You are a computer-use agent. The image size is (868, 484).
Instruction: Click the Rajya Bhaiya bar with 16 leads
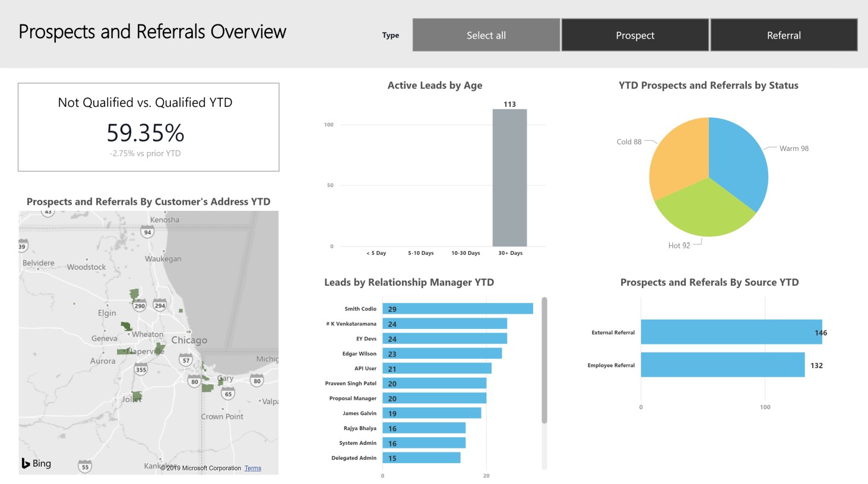424,428
